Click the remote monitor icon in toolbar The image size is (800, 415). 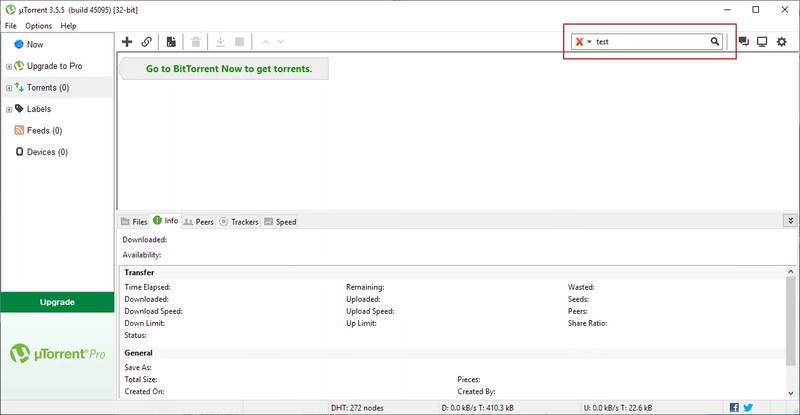(x=762, y=42)
